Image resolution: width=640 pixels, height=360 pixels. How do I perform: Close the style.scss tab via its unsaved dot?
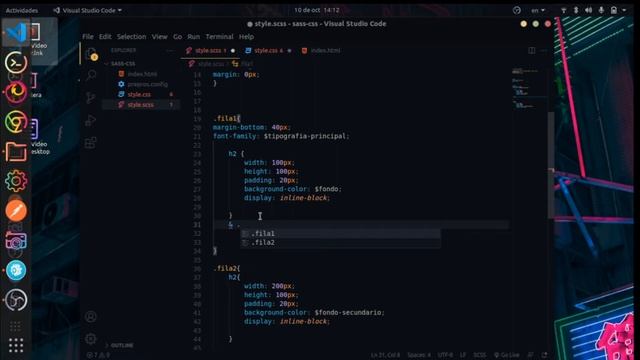pyautogui.click(x=233, y=51)
